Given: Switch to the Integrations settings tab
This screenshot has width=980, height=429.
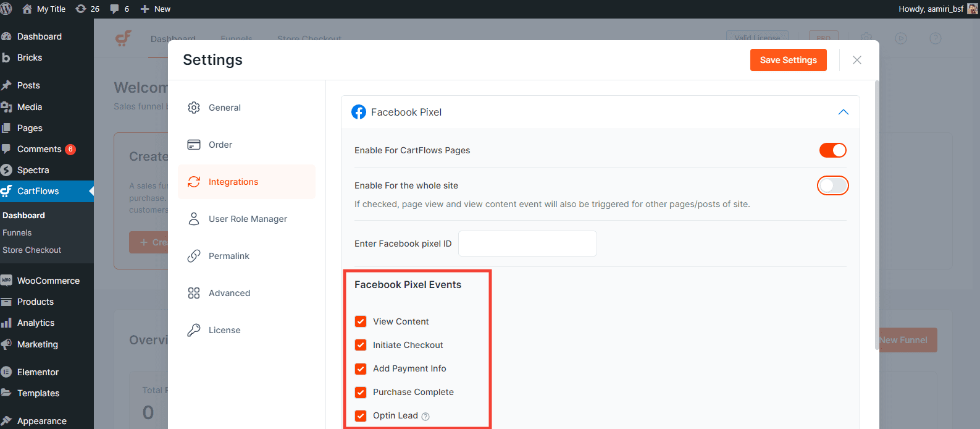Looking at the screenshot, I should point(233,182).
